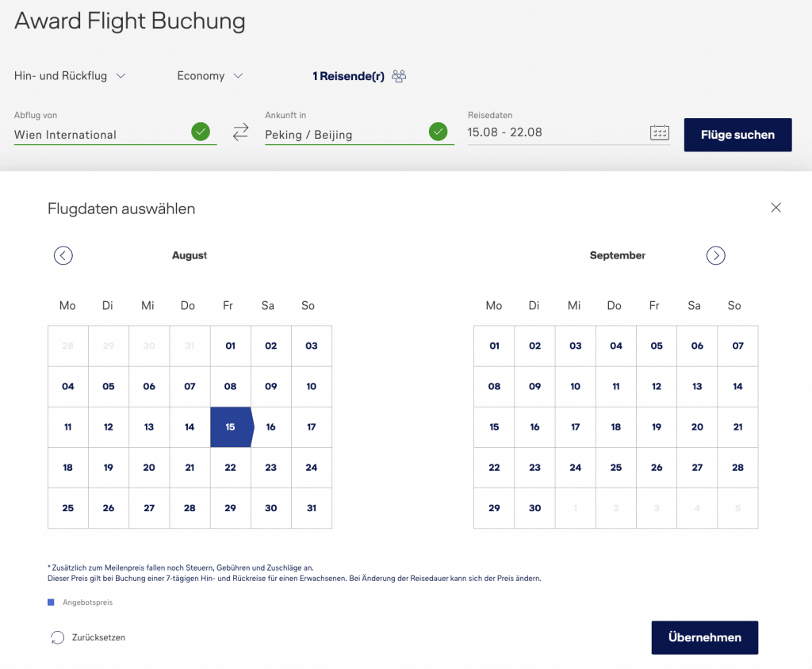The height and width of the screenshot is (669, 812).
Task: Click the Zurücksetzen reset icon
Action: coord(57,637)
